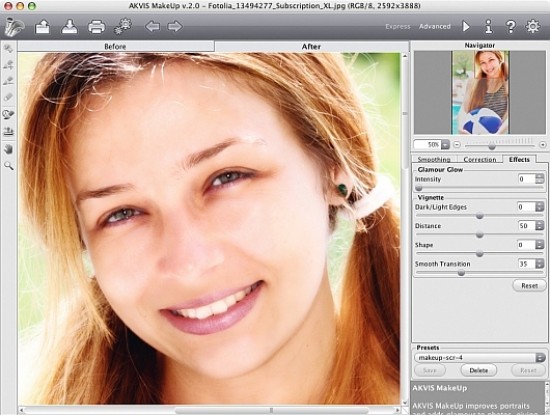Click the Save preset button
This screenshot has width=550, height=415.
point(430,370)
